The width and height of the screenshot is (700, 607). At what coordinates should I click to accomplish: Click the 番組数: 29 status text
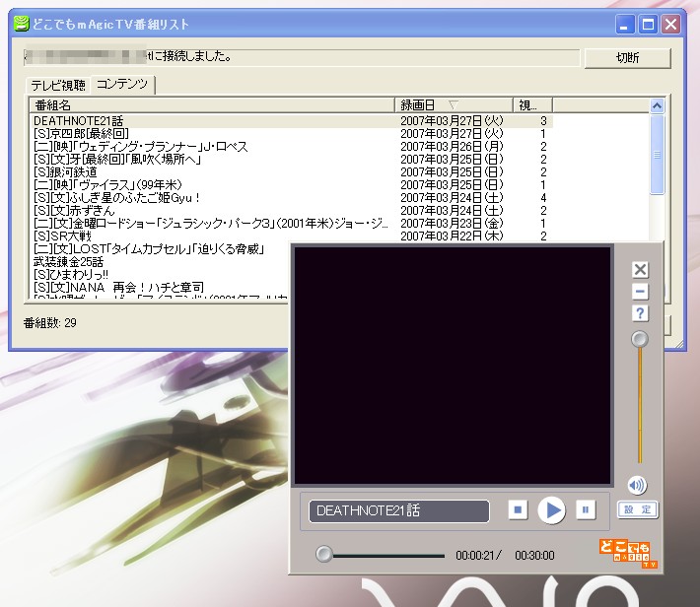50,322
